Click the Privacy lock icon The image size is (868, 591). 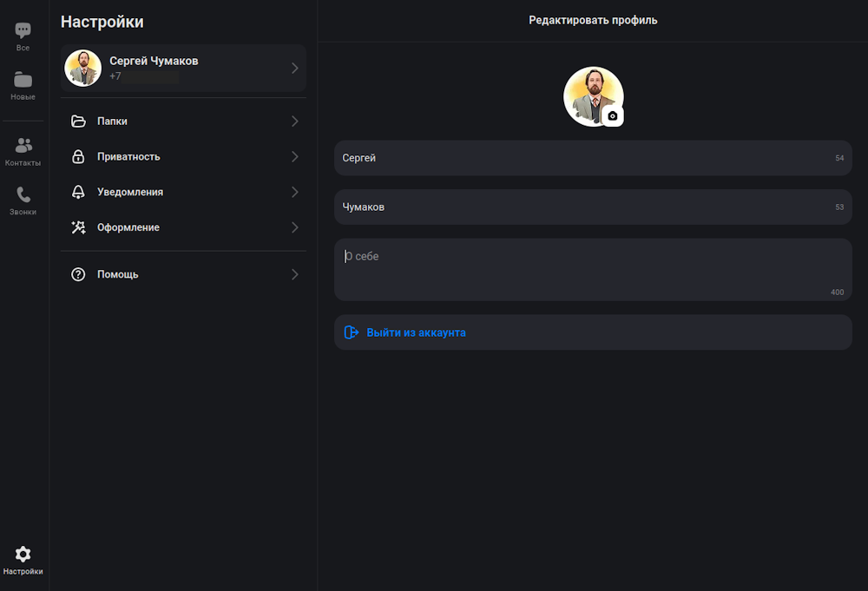[78, 157]
